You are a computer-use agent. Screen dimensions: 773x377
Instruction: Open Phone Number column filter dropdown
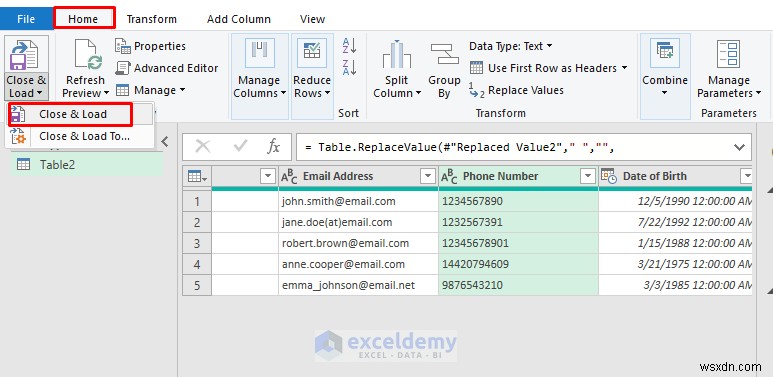point(588,176)
